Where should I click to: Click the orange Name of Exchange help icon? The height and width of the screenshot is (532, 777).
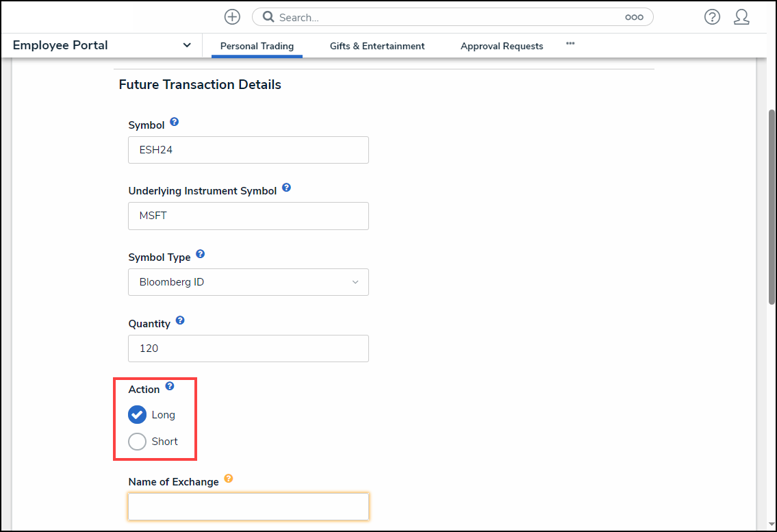228,479
